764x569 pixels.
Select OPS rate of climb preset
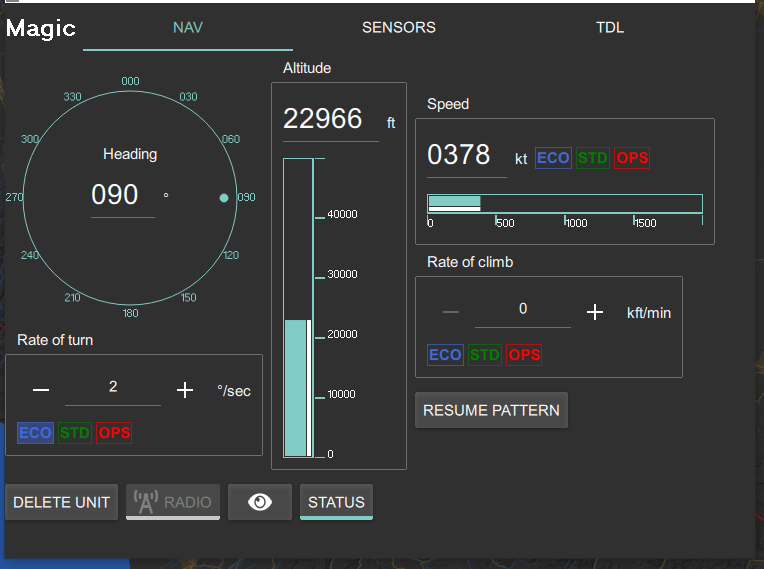click(x=524, y=355)
